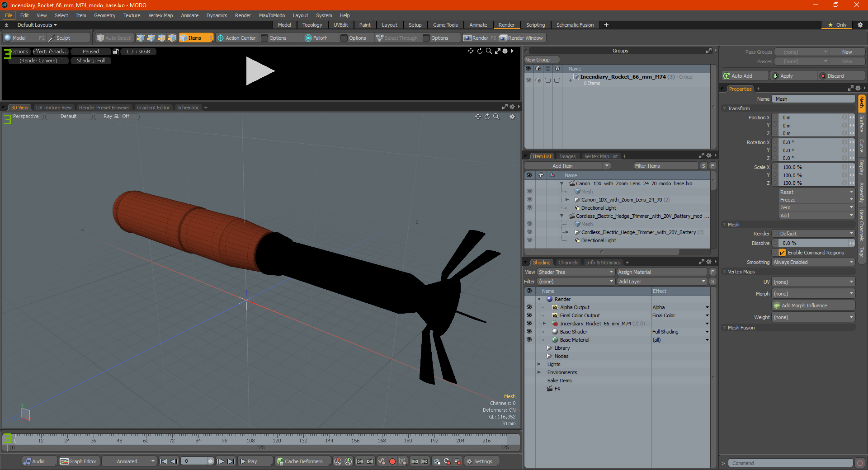868x470 pixels.
Task: Toggle visibility of Canon Mesh item
Action: pyautogui.click(x=529, y=192)
